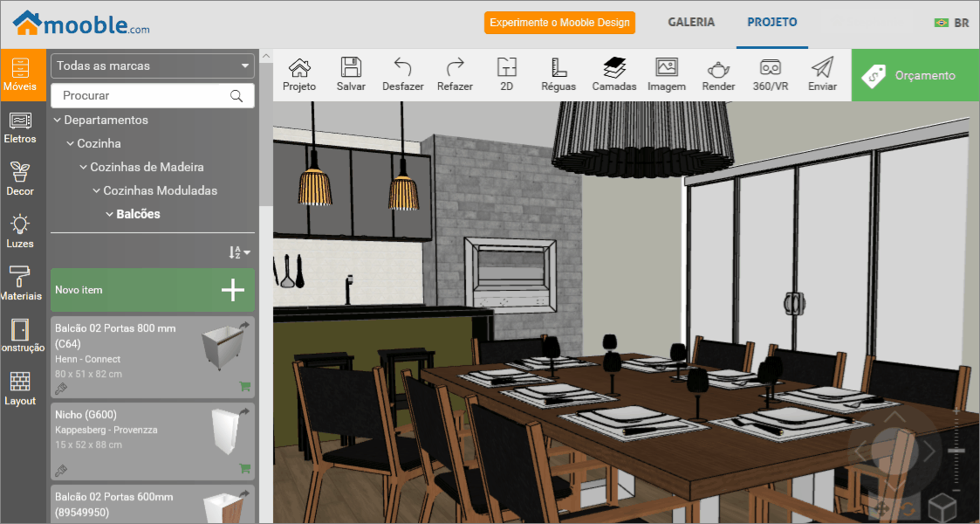Open the Orçamento budget button

tap(915, 75)
